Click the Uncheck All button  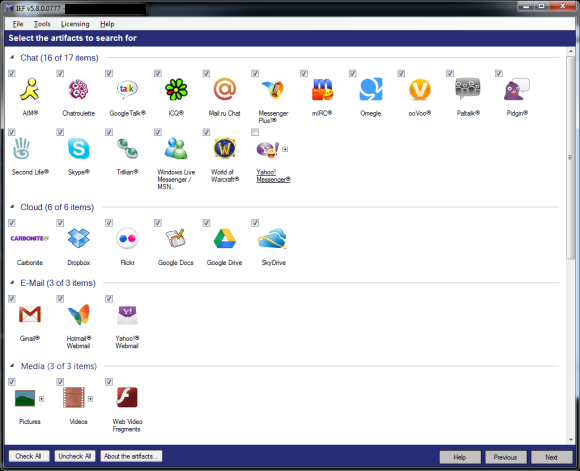tap(75, 456)
